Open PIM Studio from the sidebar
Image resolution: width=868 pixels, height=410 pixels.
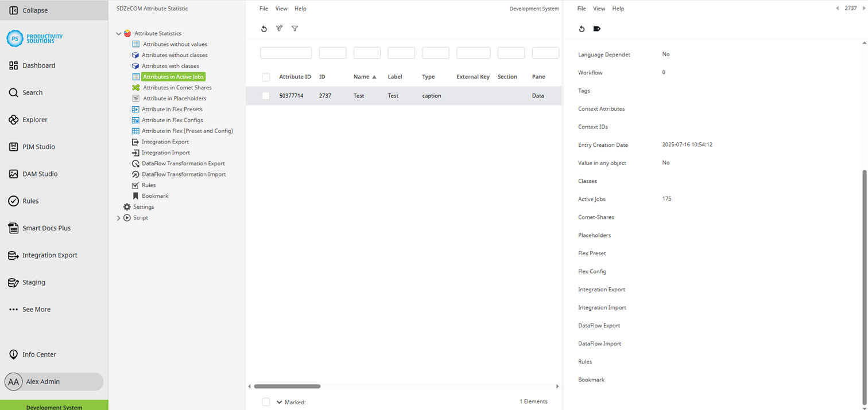[40, 147]
